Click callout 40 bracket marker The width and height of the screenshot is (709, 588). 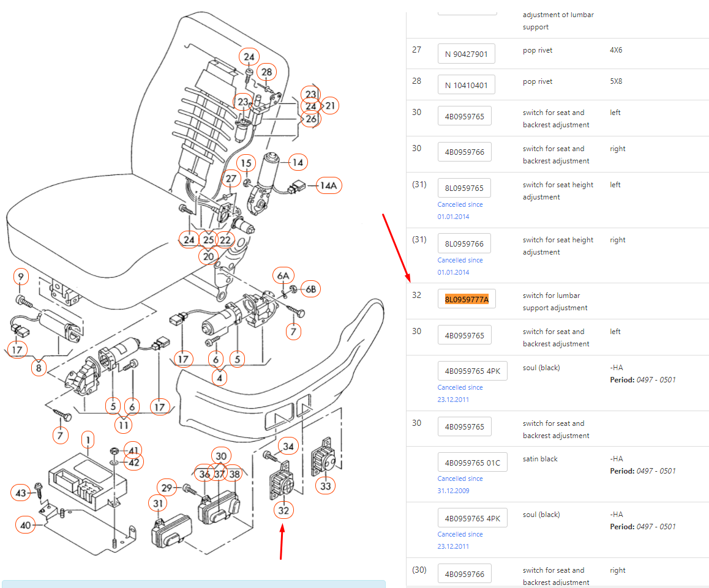pyautogui.click(x=24, y=525)
